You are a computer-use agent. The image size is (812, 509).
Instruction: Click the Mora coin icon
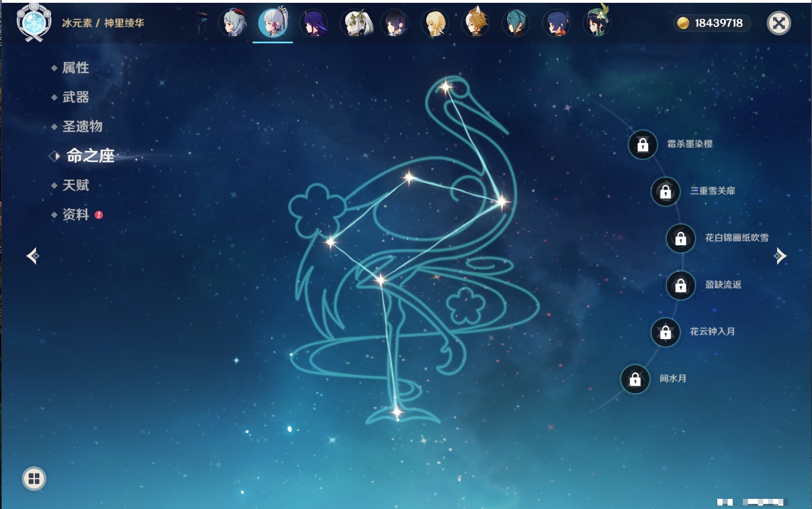[683, 23]
